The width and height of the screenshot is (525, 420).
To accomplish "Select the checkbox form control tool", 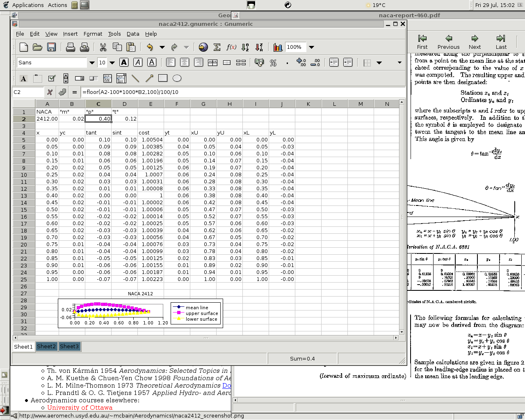I will pyautogui.click(x=52, y=78).
